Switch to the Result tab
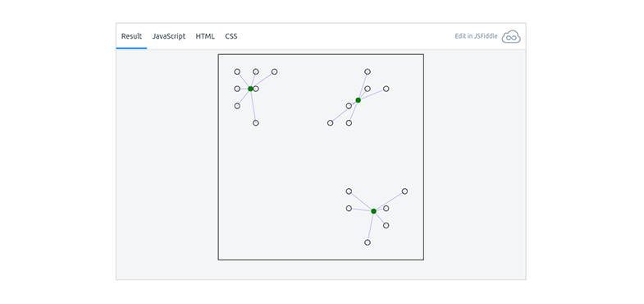Viewport: 644px width, 304px height. (131, 36)
